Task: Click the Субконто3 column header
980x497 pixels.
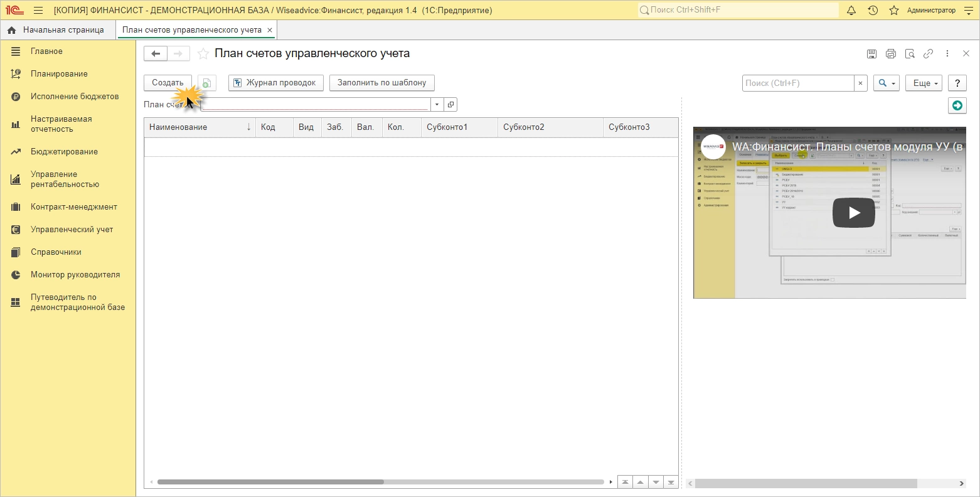Action: tap(641, 127)
